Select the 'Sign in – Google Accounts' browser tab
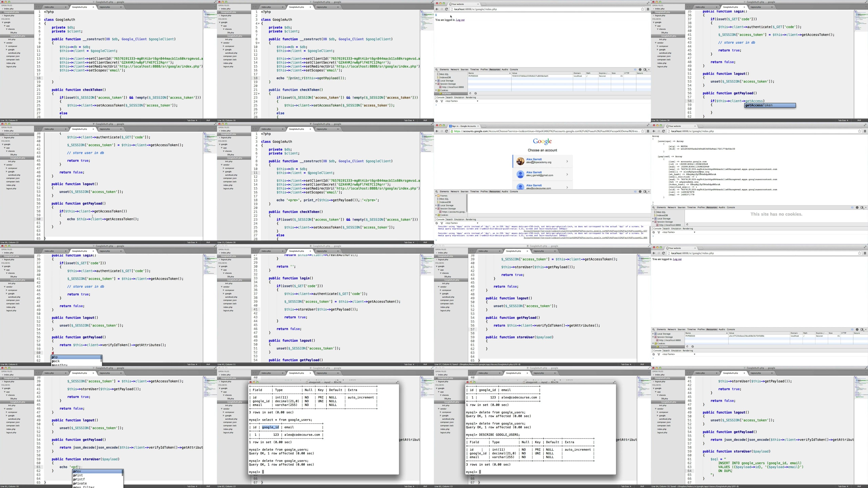868x488 pixels. pos(463,126)
